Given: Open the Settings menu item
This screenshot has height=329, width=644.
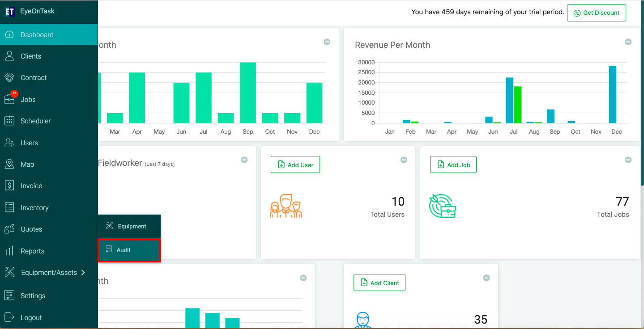Looking at the screenshot, I should tap(49, 295).
